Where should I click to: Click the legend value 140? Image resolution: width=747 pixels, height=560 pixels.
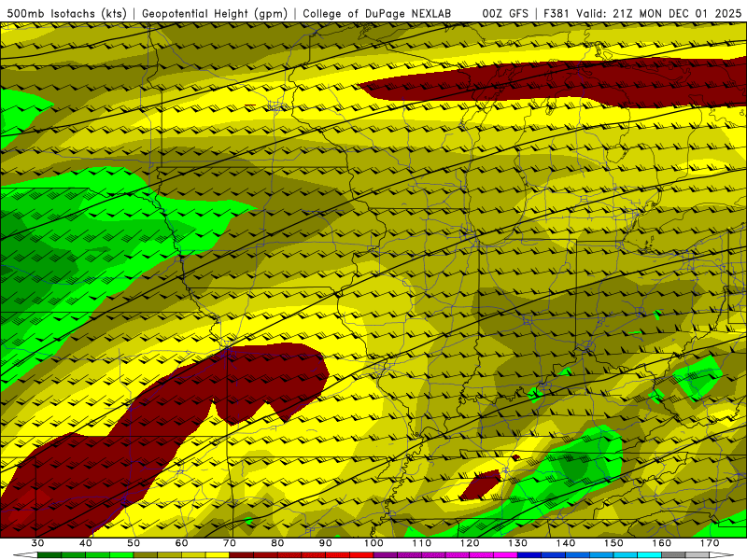point(566,543)
